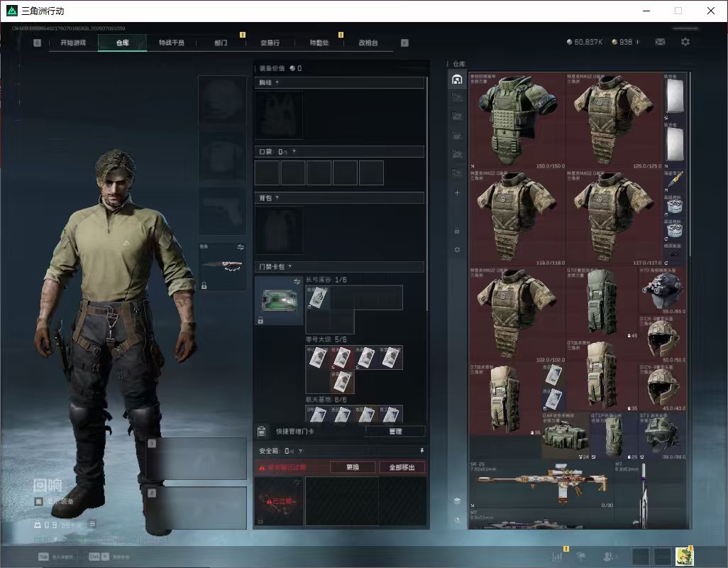
Task: Select the warehouse home icon in sidebar
Action: click(457, 80)
